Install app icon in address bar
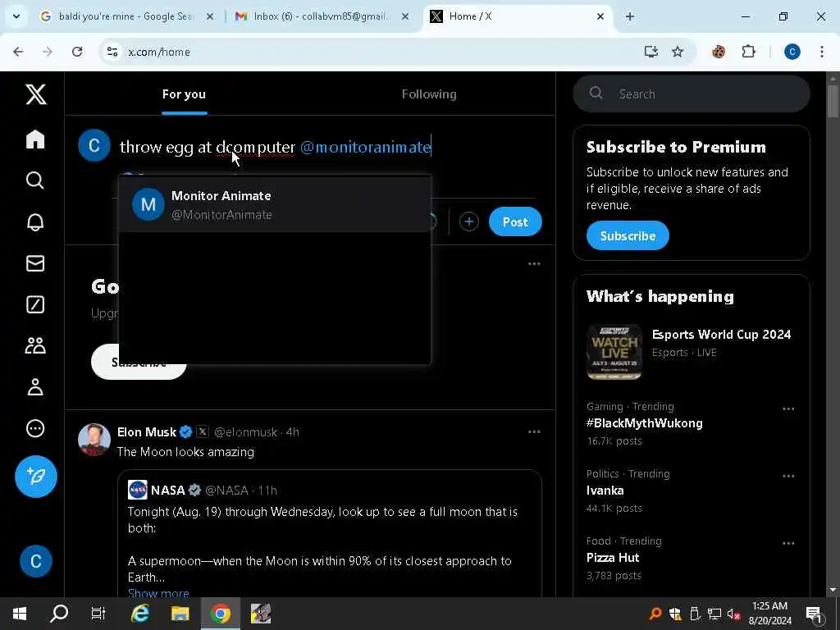Screen dimensions: 840x630 651,52
